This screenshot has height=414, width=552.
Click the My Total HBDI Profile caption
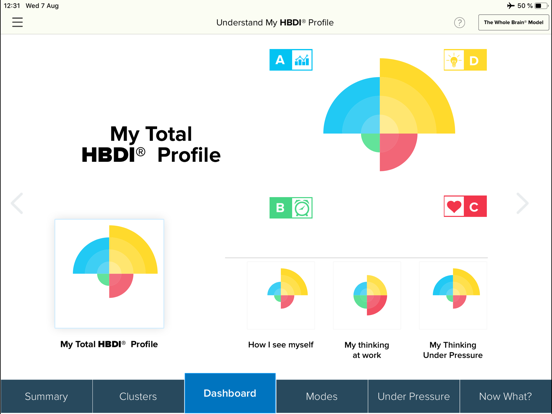tap(109, 344)
